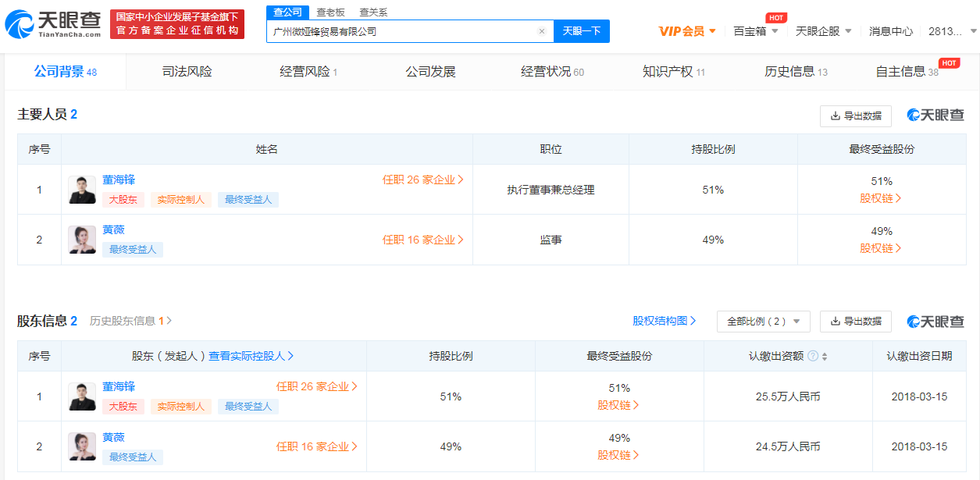The image size is (980, 480).
Task: Click 大股东 tag under 董海锋 in 主要人员
Action: click(x=123, y=199)
